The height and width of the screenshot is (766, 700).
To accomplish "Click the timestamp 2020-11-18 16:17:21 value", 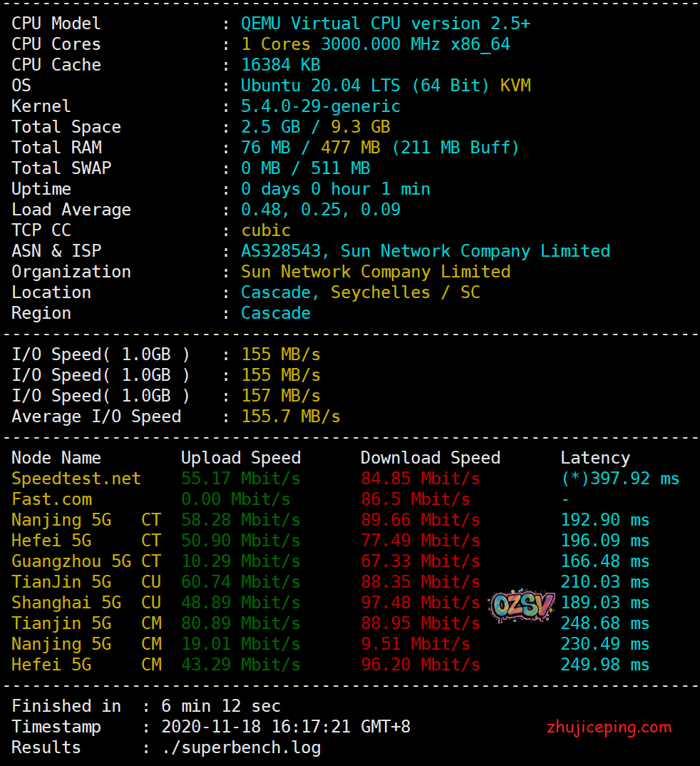I will [285, 727].
